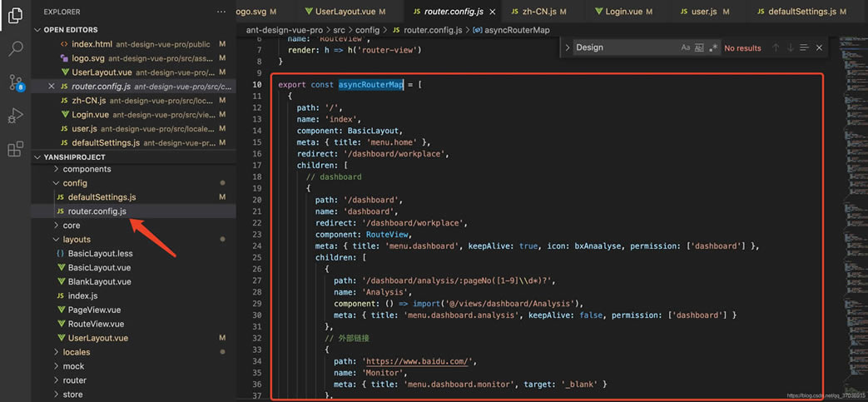
Task: Expand the locales folder
Action: (x=77, y=352)
